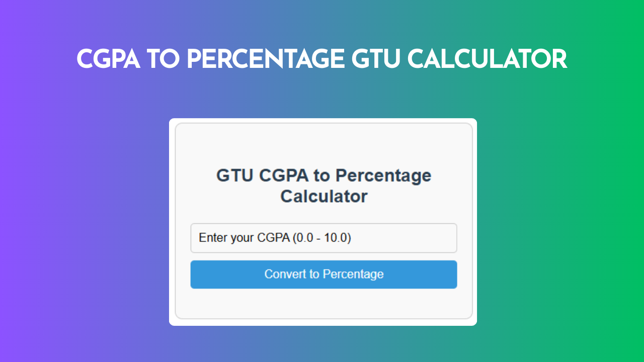Click the GTU CGPA to Percentage Calculator heading
644x362 pixels.
click(x=324, y=186)
